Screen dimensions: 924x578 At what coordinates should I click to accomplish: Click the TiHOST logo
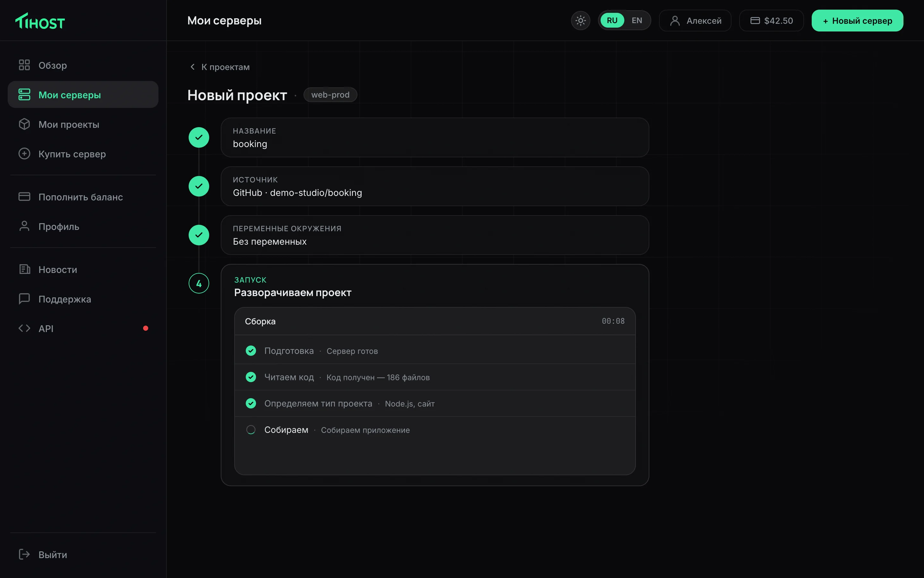click(x=40, y=21)
